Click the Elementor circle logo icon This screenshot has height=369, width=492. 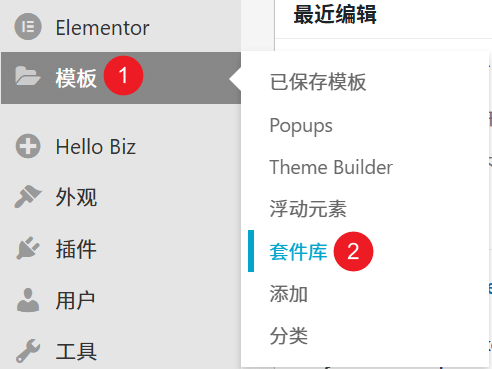[x=28, y=26]
